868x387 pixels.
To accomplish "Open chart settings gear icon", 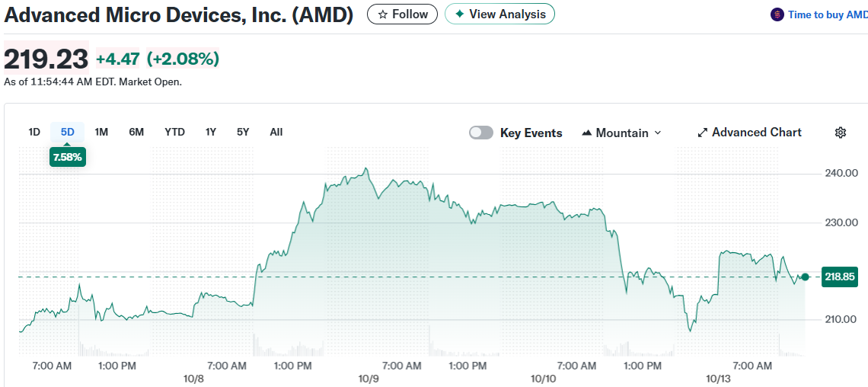I will tap(841, 133).
